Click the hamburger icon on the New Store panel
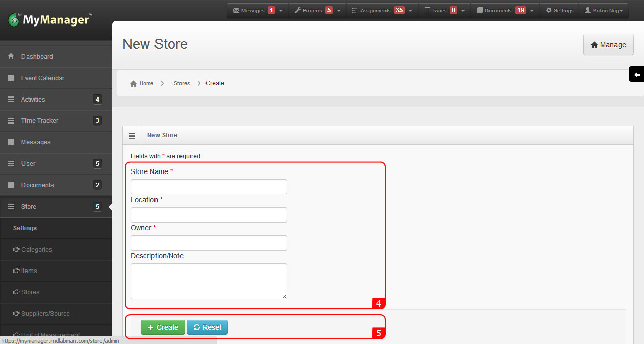 tap(132, 135)
